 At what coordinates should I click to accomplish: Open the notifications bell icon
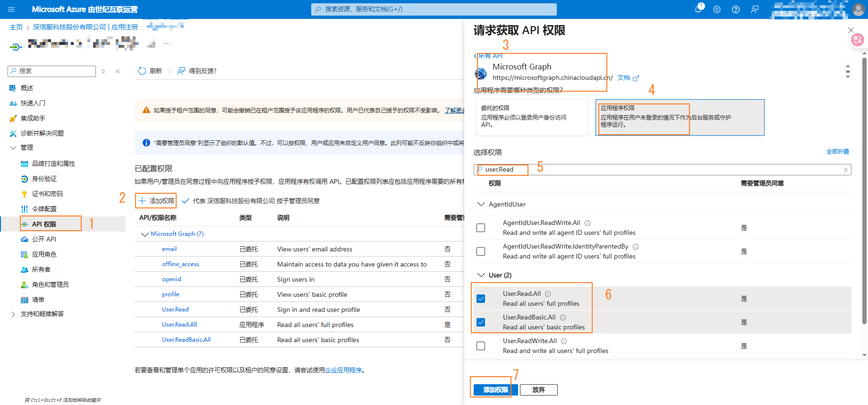pyautogui.click(x=698, y=9)
